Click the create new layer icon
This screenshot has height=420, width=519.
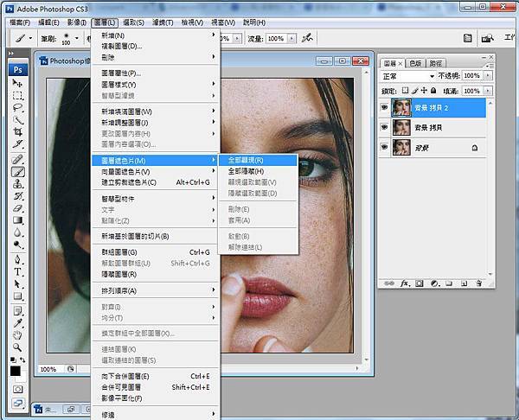click(x=464, y=283)
